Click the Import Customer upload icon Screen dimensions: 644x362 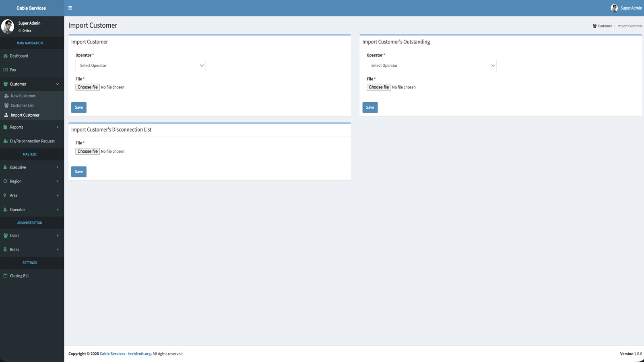[6, 115]
